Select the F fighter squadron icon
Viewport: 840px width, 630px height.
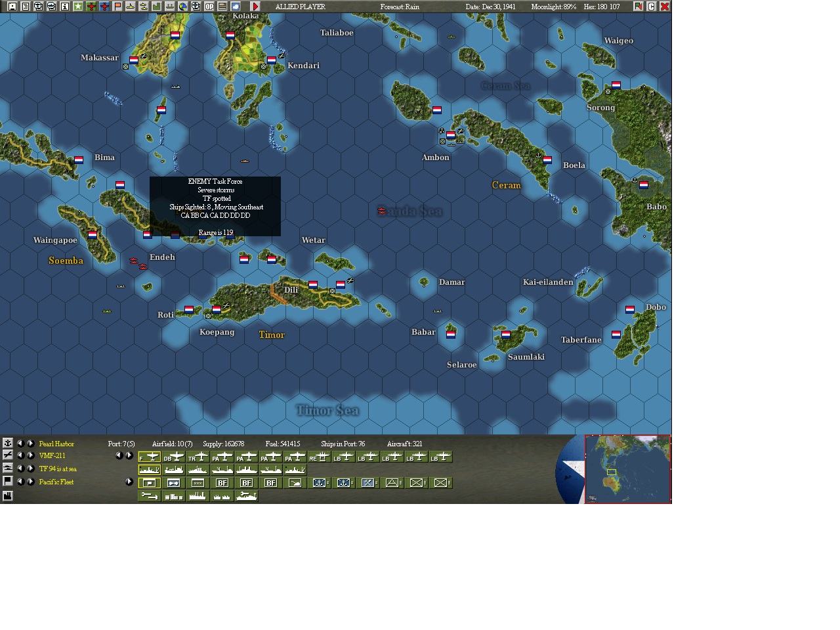coord(149,457)
